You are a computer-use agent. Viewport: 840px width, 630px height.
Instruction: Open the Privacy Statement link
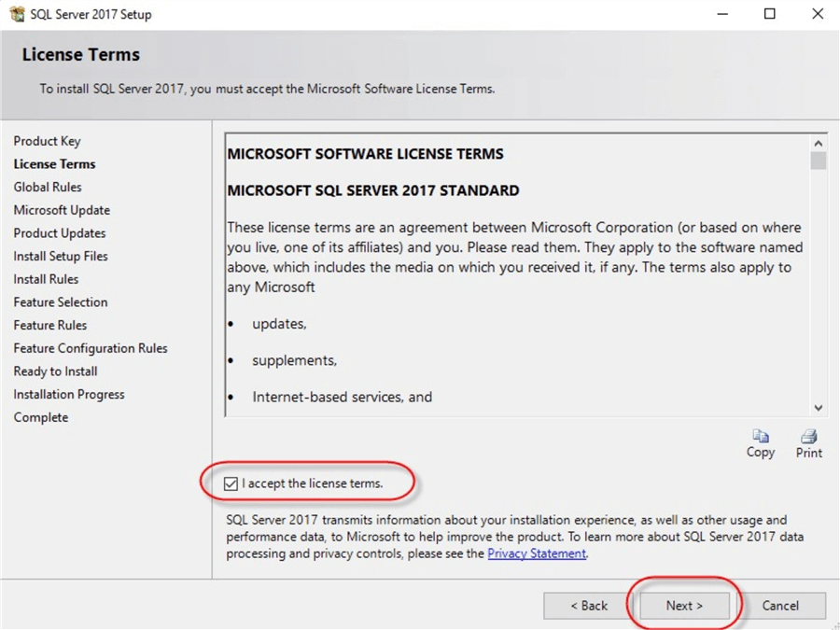click(537, 553)
